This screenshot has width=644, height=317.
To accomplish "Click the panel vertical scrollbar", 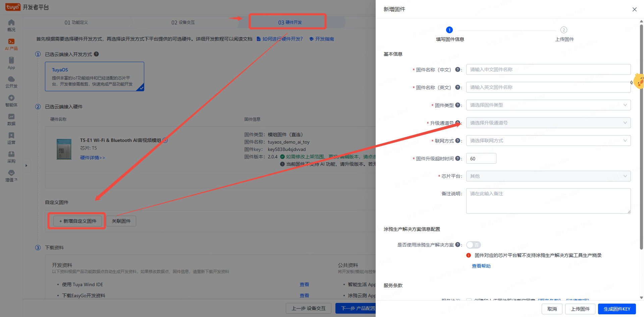I will [x=641, y=137].
